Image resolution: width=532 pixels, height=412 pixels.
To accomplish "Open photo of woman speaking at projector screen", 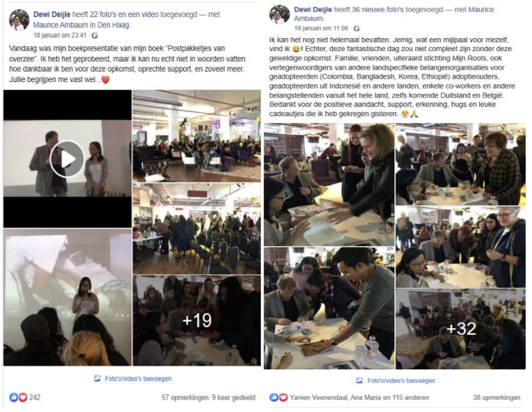I will click(67, 297).
